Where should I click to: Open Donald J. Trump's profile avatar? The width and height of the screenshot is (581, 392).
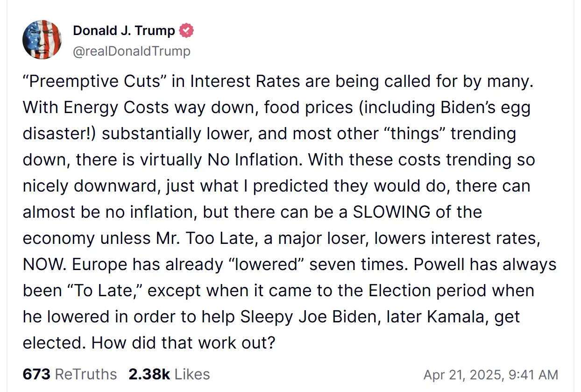click(x=42, y=40)
